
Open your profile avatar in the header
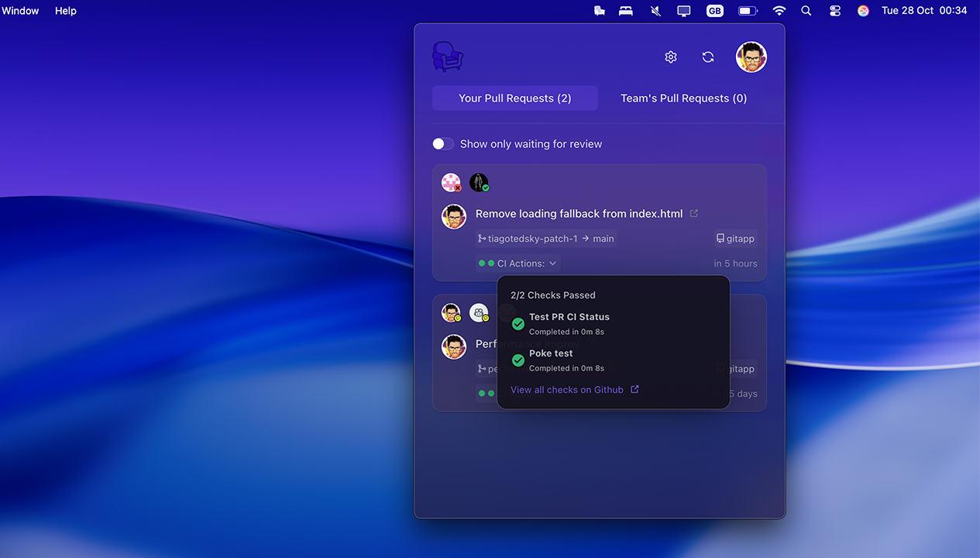[x=751, y=57]
